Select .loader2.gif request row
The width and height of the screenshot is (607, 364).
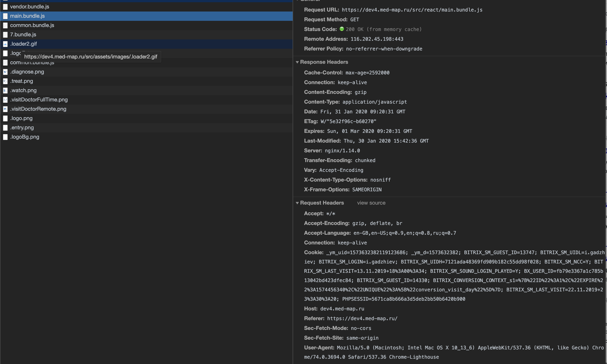tap(146, 44)
